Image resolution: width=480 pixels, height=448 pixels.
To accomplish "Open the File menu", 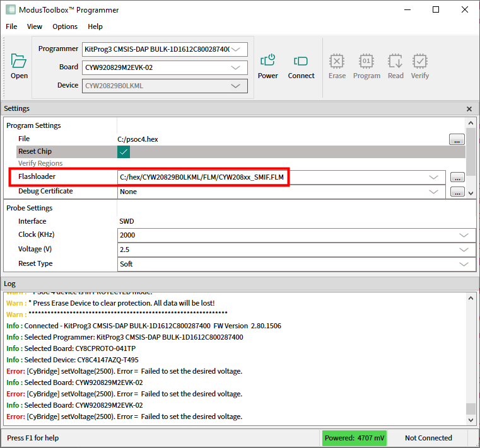I will tap(11, 26).
